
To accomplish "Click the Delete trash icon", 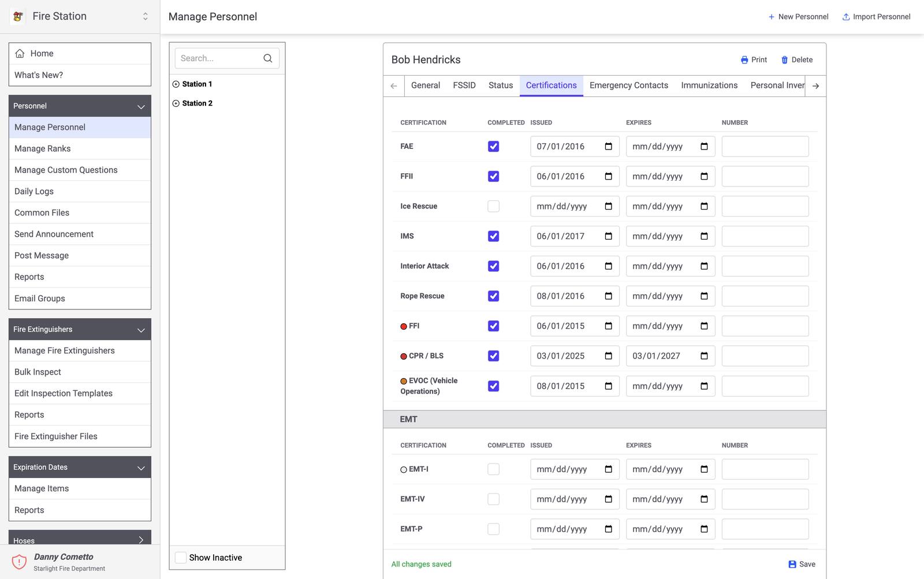I will [x=785, y=60].
